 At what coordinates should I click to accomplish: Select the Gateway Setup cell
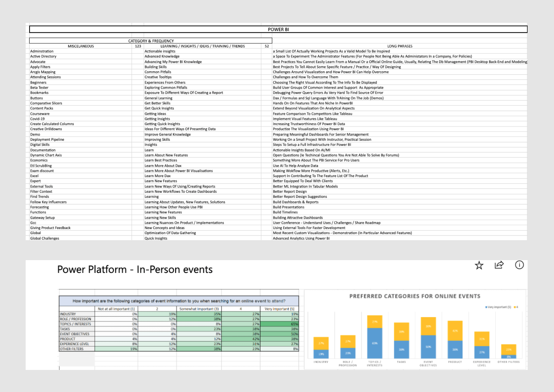tap(81, 217)
